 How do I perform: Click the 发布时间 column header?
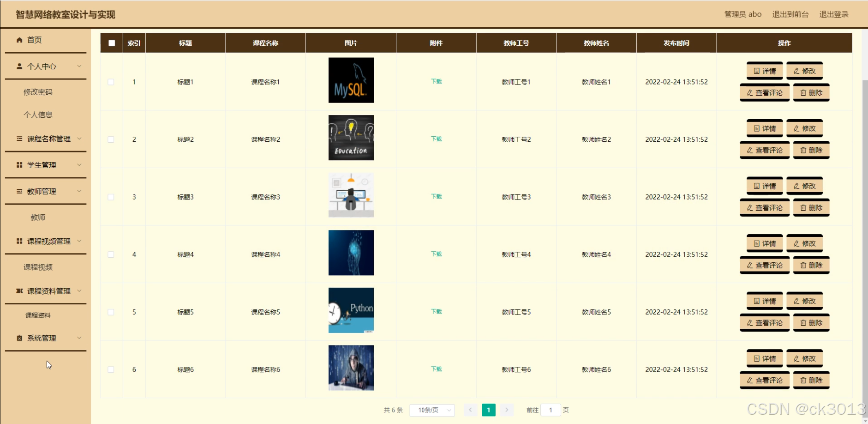[x=676, y=43]
